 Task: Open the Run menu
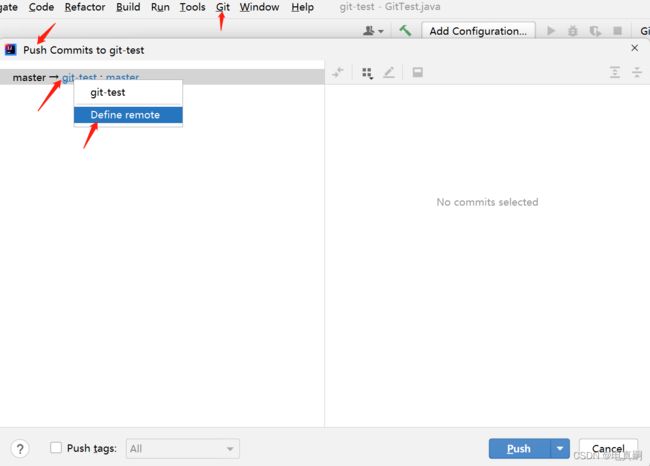[x=160, y=7]
